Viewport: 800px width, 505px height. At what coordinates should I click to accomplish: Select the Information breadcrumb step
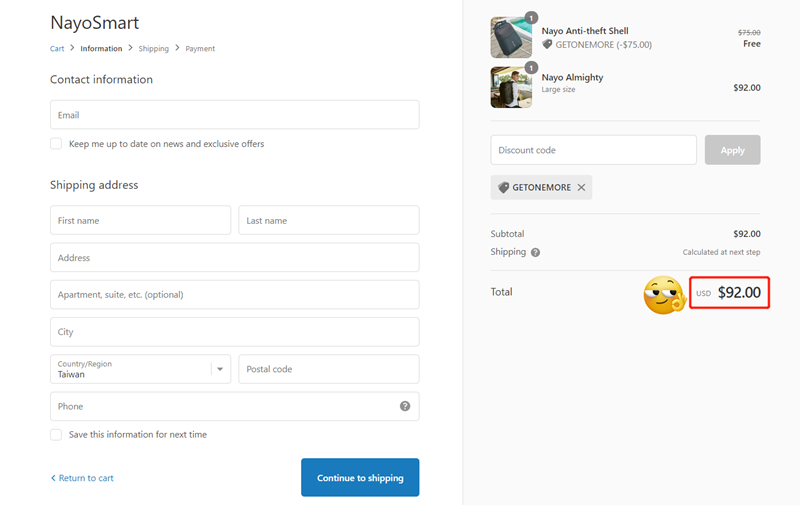[x=101, y=48]
